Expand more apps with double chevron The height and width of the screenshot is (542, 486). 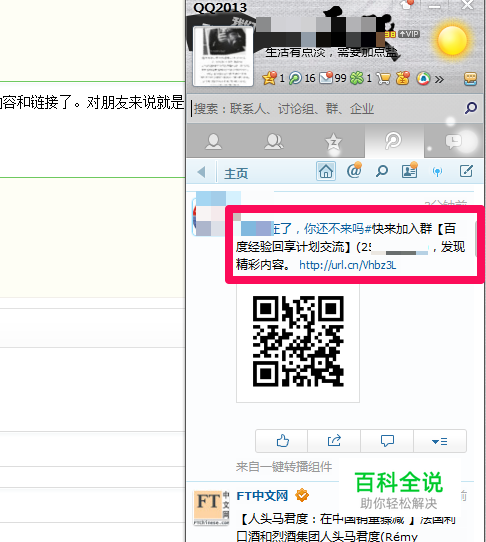(439, 80)
